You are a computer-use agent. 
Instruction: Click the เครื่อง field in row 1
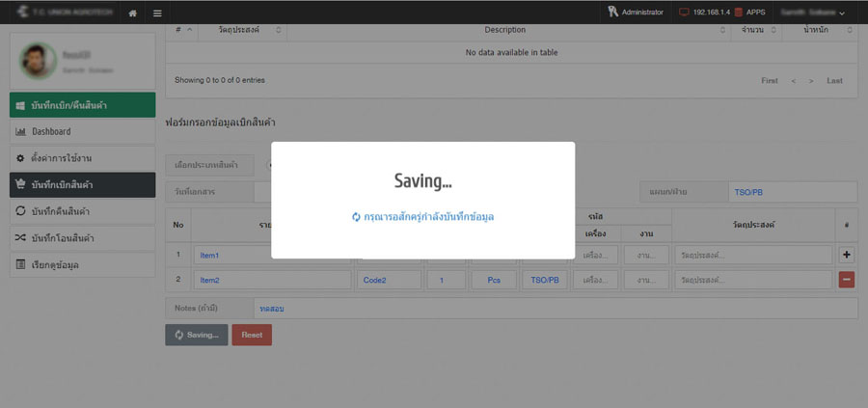click(x=596, y=256)
